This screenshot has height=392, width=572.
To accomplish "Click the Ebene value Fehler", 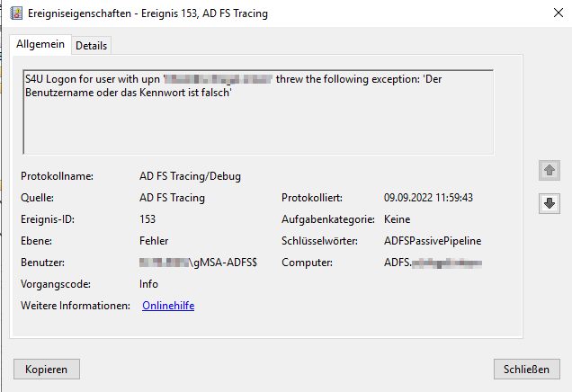I will [154, 241].
